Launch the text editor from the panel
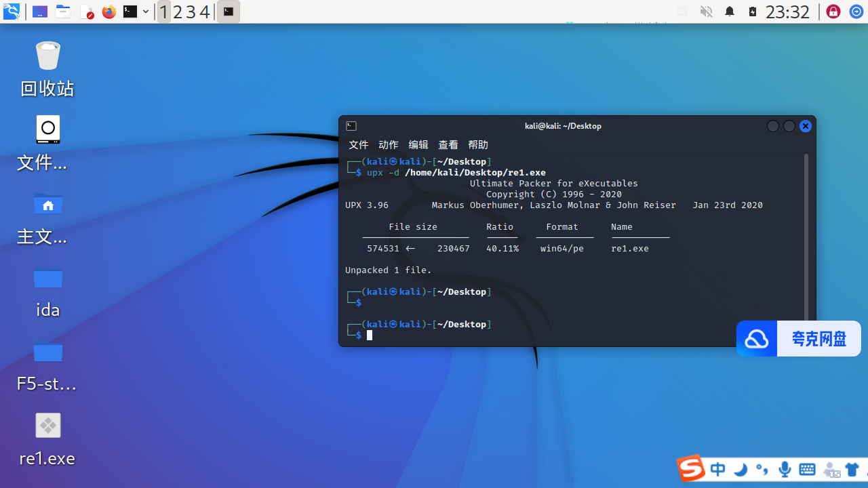Viewport: 868px width, 488px height. 87,12
